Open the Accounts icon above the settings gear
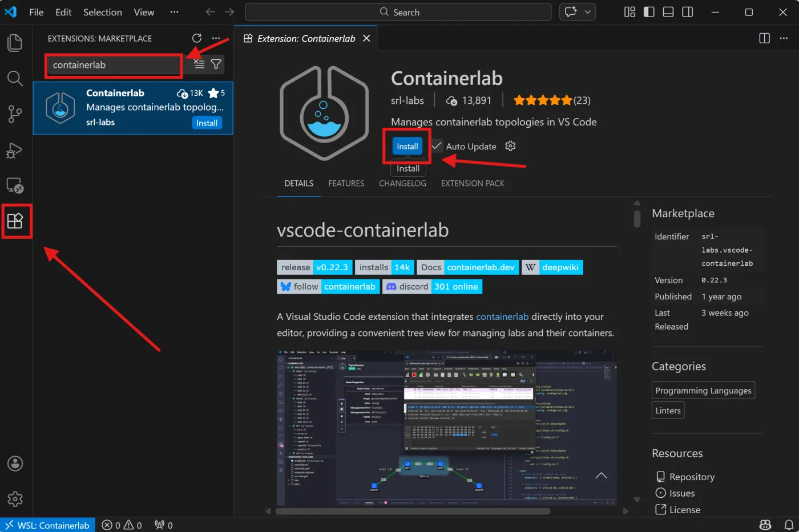This screenshot has height=532, width=799. pyautogui.click(x=15, y=464)
